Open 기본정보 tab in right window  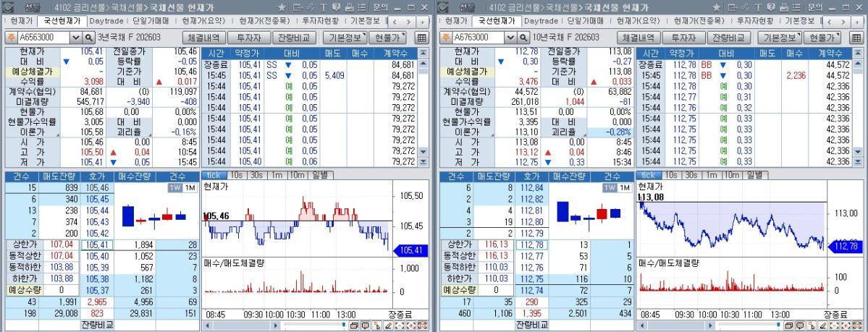800,21
